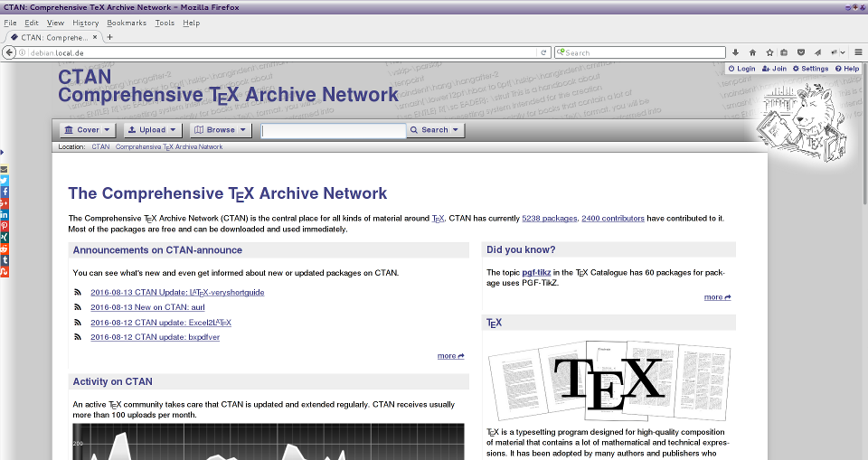Click the Firefox Search box
868x460 pixels.
(x=640, y=52)
